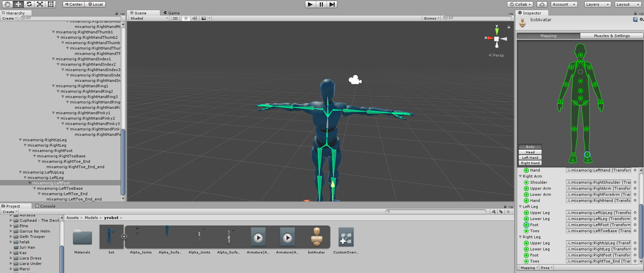Viewport: 644px width, 273px height.
Task: Select the Scale tool in toolbar
Action: coord(40,4)
